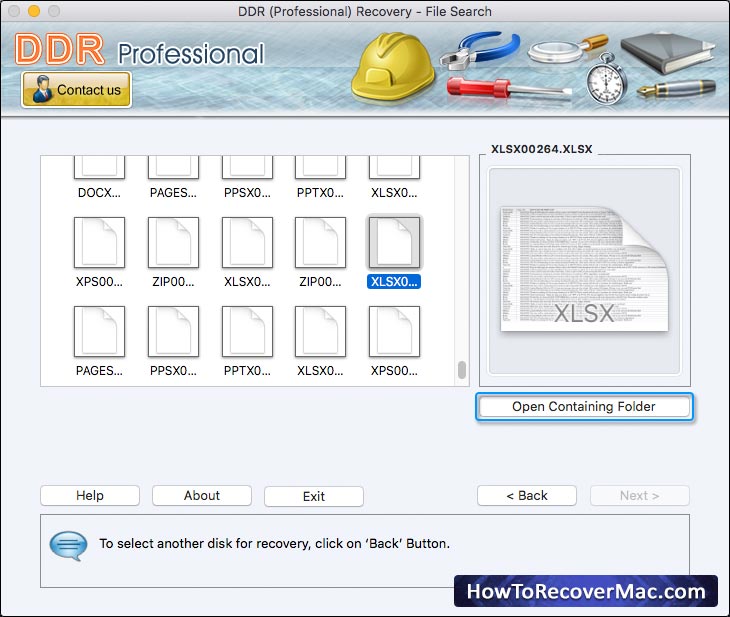
Task: Select the XLSX0 file in the top row
Action: [394, 177]
